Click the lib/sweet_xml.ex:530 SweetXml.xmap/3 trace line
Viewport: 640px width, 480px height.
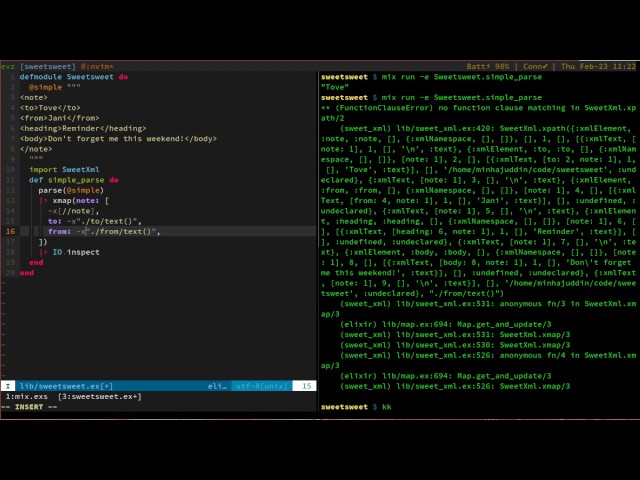[455, 344]
